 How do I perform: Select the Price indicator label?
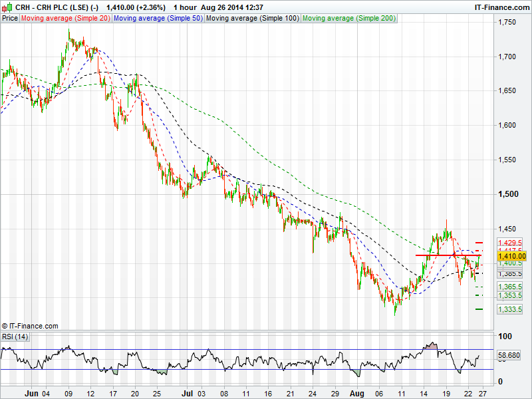pos(10,18)
